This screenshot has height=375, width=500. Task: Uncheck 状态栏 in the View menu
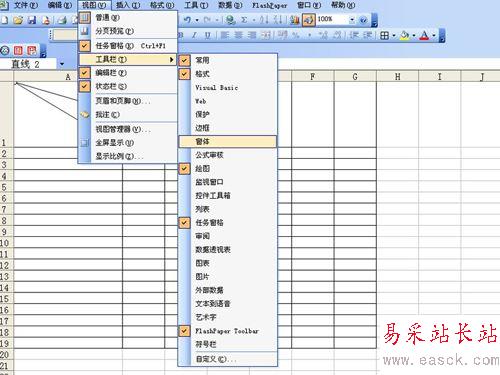pyautogui.click(x=127, y=86)
